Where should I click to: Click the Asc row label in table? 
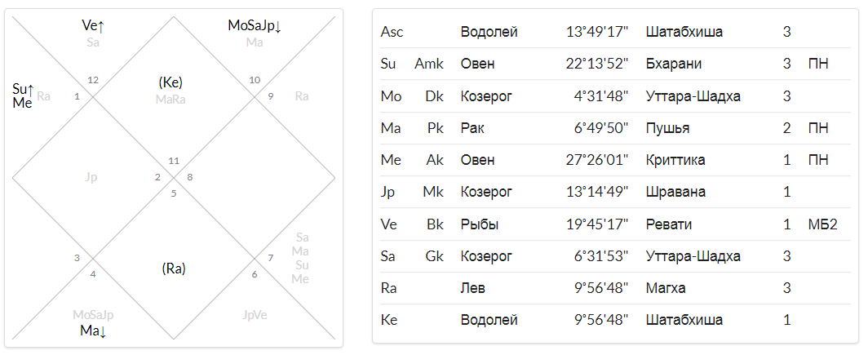click(392, 32)
